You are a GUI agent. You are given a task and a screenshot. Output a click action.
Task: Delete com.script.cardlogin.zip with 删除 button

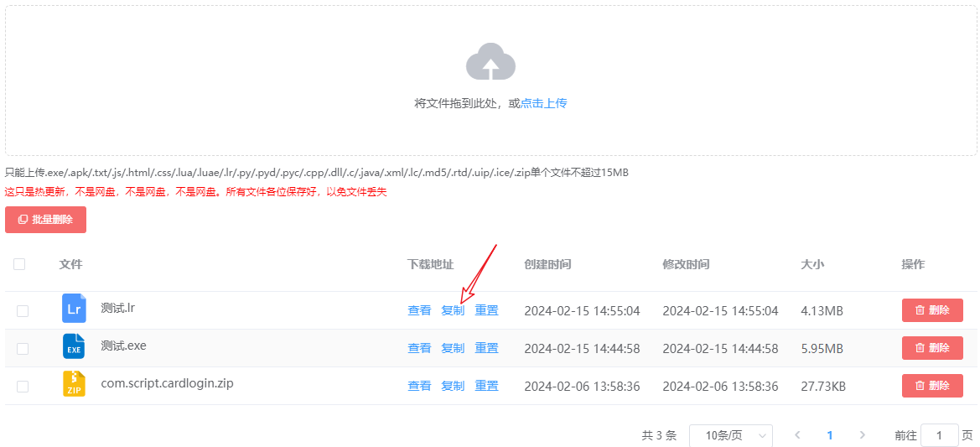point(932,386)
